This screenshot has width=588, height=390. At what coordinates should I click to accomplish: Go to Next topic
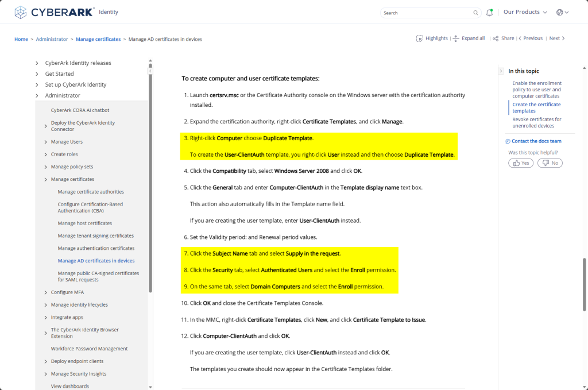coord(556,38)
